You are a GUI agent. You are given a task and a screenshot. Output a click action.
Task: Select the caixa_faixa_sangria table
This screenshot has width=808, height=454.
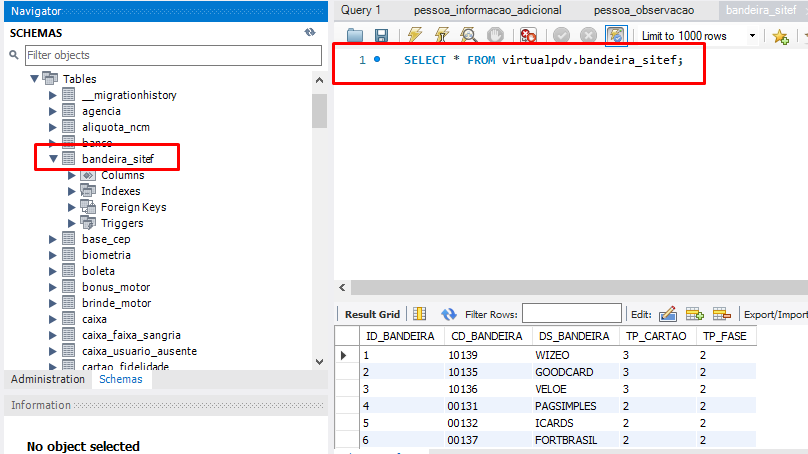pos(131,335)
